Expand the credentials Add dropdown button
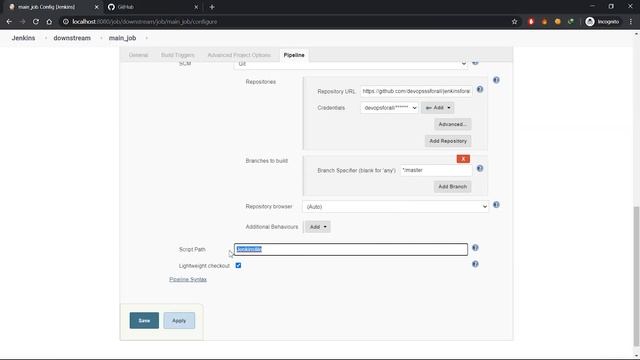Image resolution: width=640 pixels, height=360 pixels. tap(438, 108)
